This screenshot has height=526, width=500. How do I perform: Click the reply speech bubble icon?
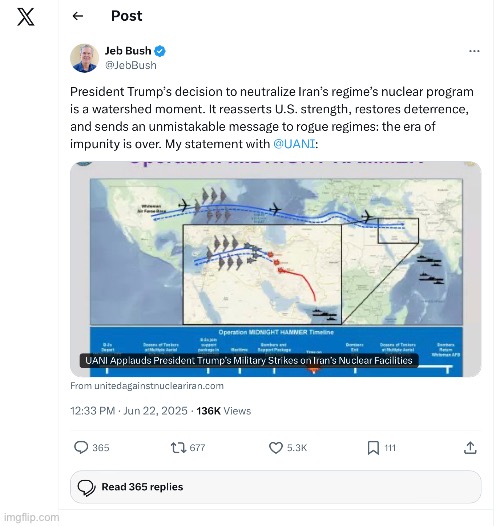point(81,448)
